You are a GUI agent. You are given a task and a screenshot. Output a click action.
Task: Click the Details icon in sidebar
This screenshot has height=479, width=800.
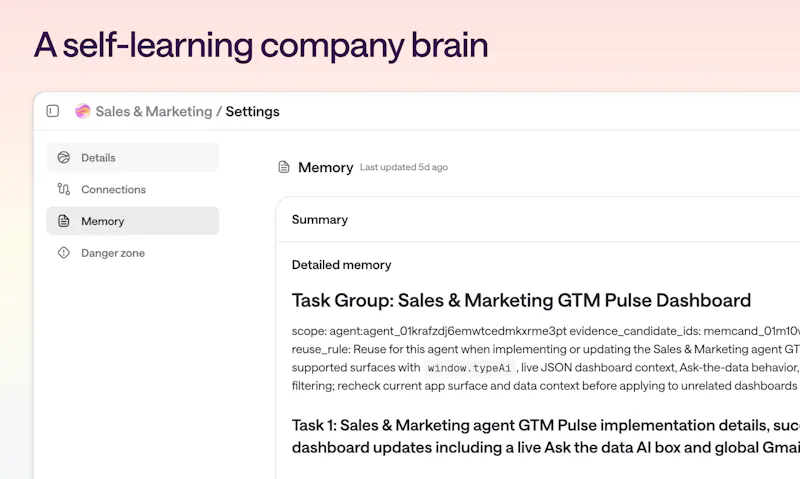click(64, 158)
